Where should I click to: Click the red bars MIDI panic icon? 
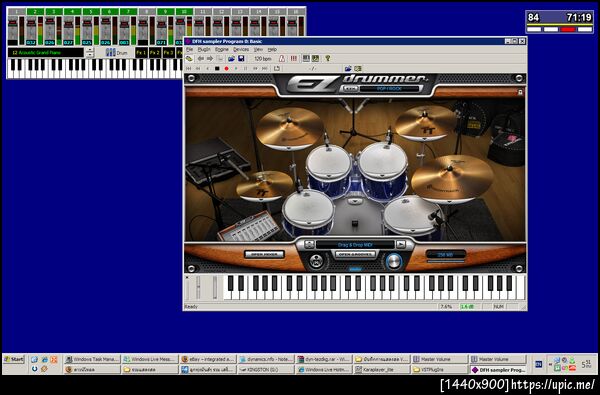point(293,59)
